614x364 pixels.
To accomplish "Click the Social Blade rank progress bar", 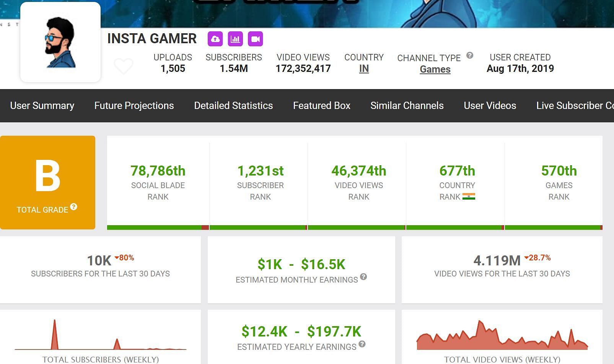I will click(158, 227).
